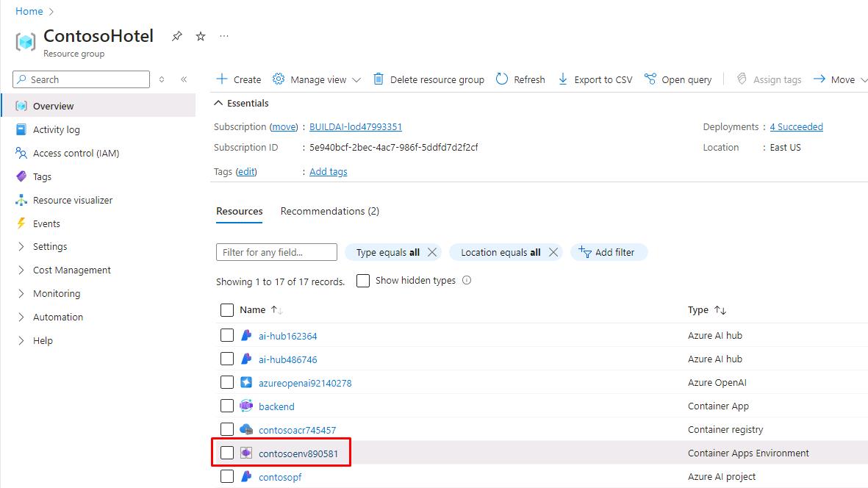Image resolution: width=868 pixels, height=488 pixels.
Task: Click the Resource visualizer icon
Action: pyautogui.click(x=21, y=200)
